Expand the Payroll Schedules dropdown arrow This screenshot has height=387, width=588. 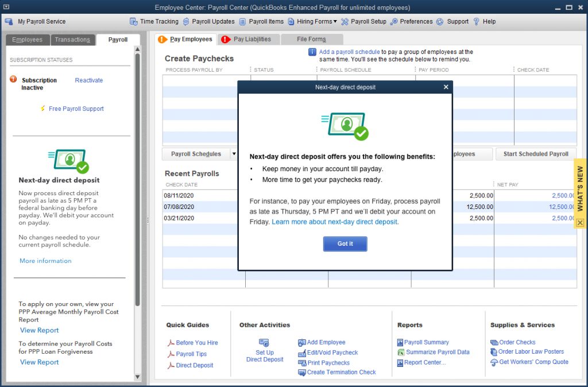(x=234, y=154)
